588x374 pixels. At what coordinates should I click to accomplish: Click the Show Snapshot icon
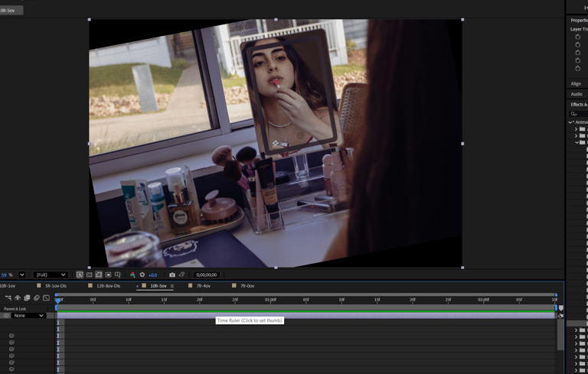point(182,275)
